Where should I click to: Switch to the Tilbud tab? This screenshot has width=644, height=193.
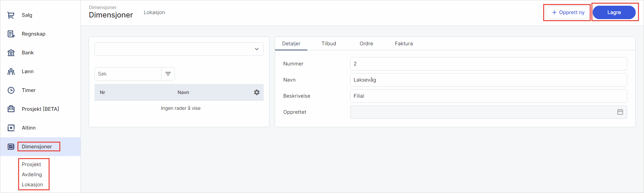(x=328, y=44)
